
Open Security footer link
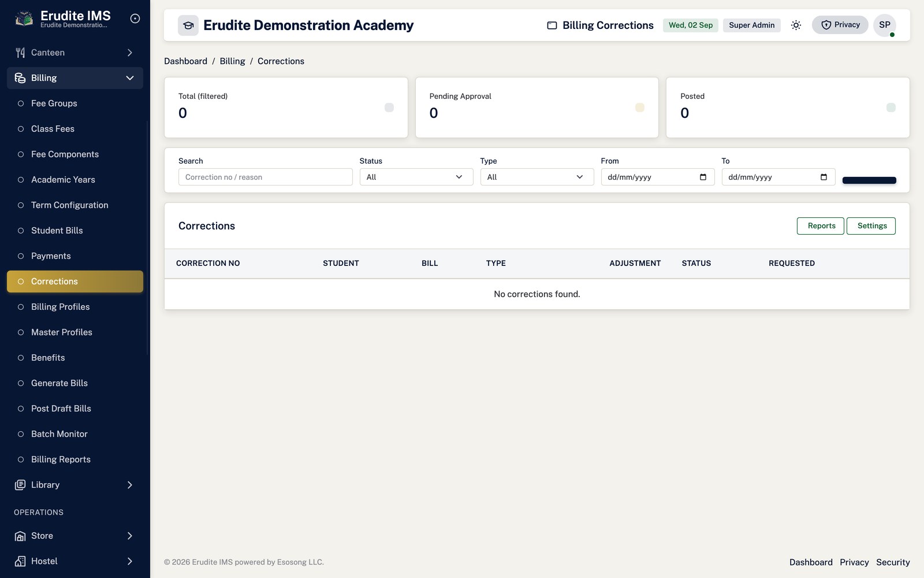[893, 562]
